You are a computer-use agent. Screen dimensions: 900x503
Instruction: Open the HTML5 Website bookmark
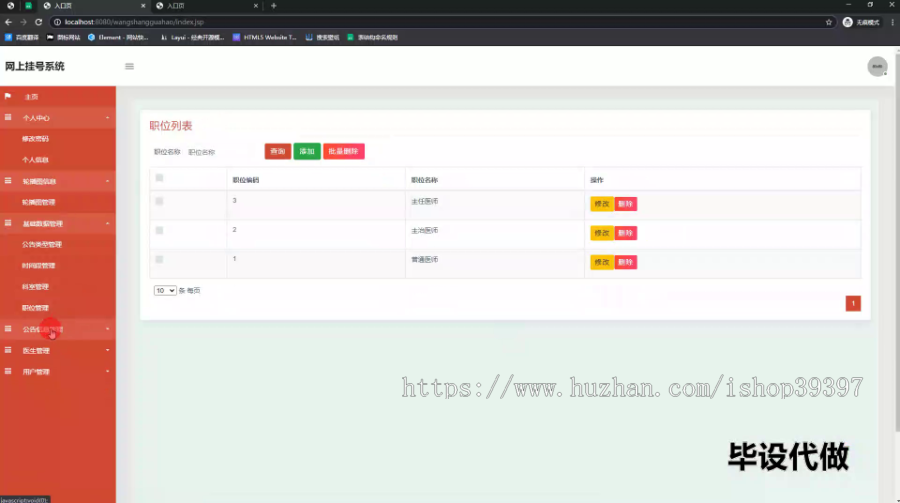(x=265, y=37)
